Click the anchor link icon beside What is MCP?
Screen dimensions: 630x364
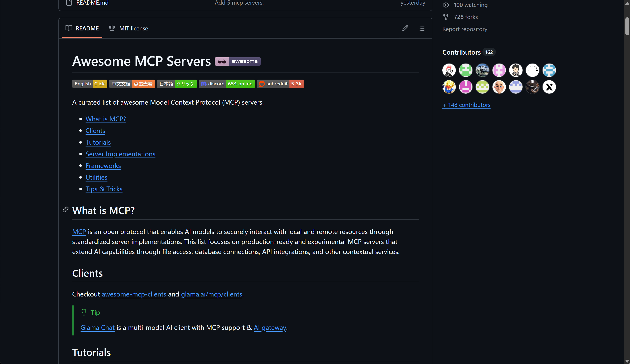(66, 210)
